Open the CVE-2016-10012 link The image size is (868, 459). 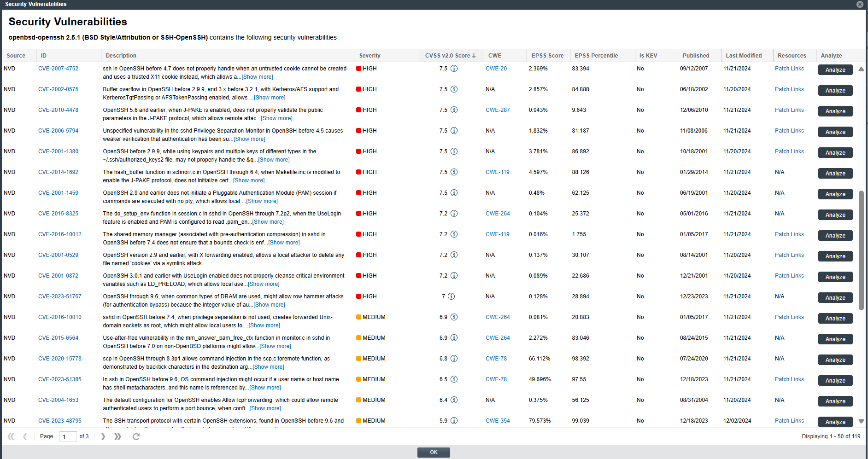(x=60, y=234)
